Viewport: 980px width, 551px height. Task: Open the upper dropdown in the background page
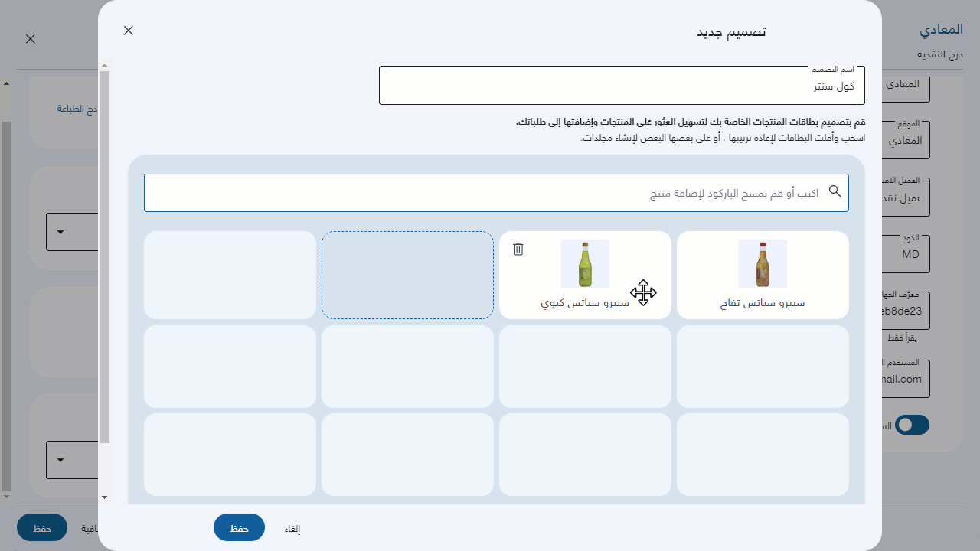click(72, 232)
